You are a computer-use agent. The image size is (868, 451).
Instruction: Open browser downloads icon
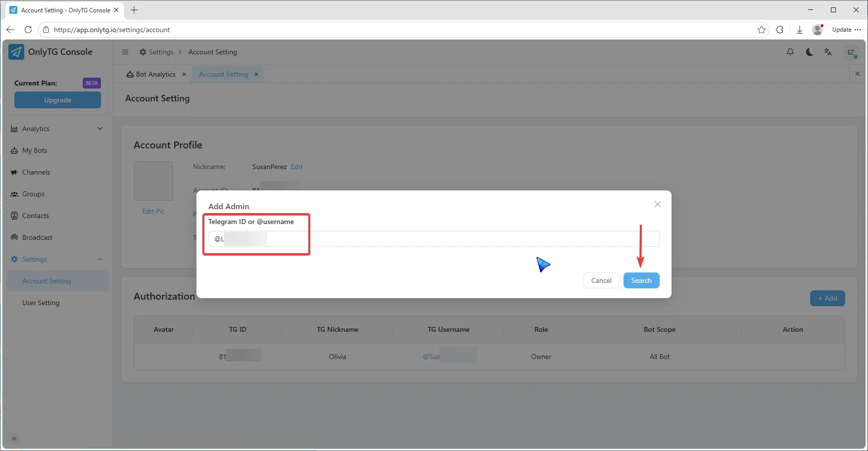[799, 30]
